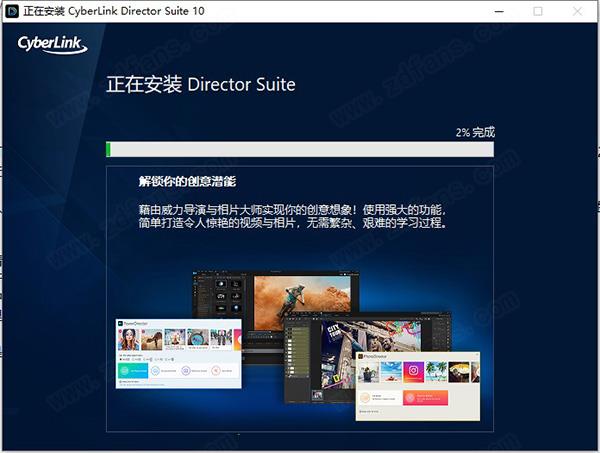Click the PowerDirector launcher preview image

point(179,354)
